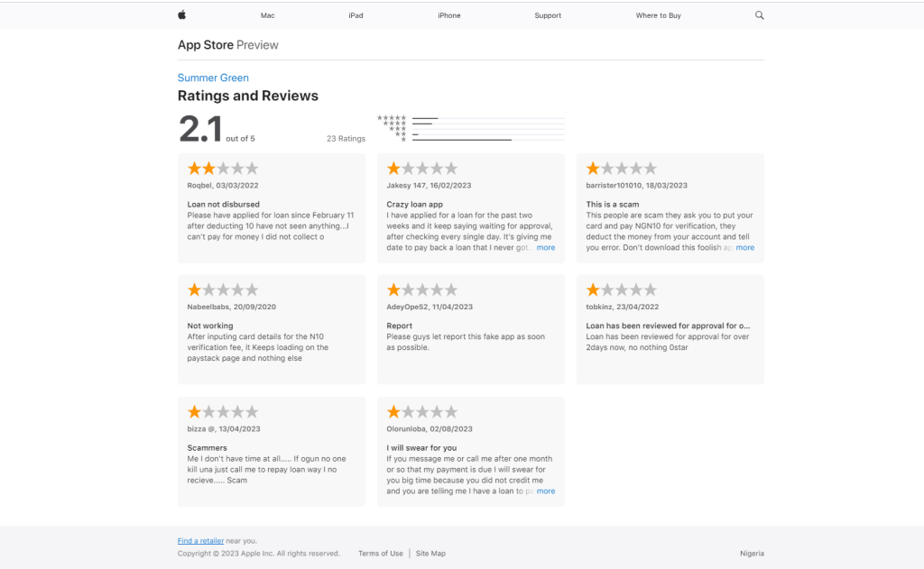The image size is (924, 569).
Task: Click the star rating on Jakesy 147's review
Action: (x=422, y=169)
